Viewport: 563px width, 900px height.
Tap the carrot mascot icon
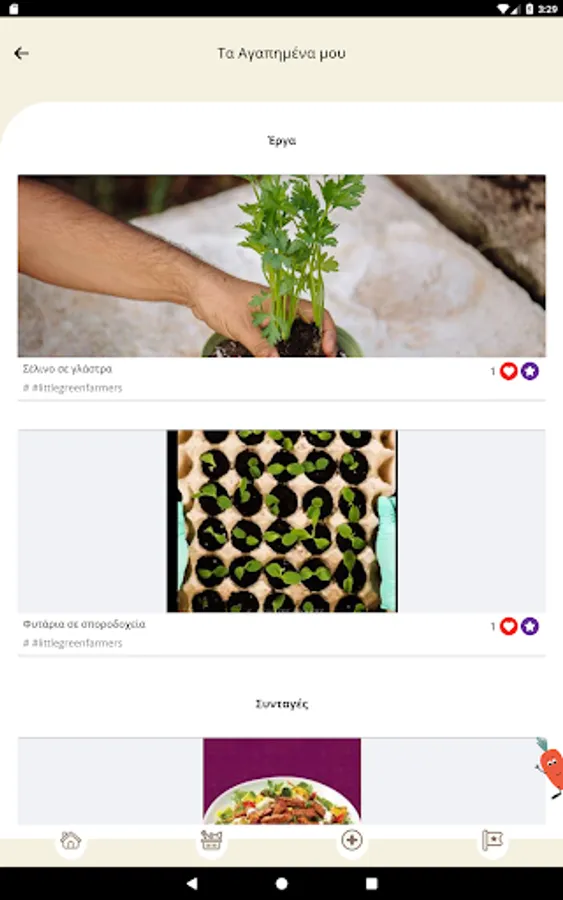[549, 768]
